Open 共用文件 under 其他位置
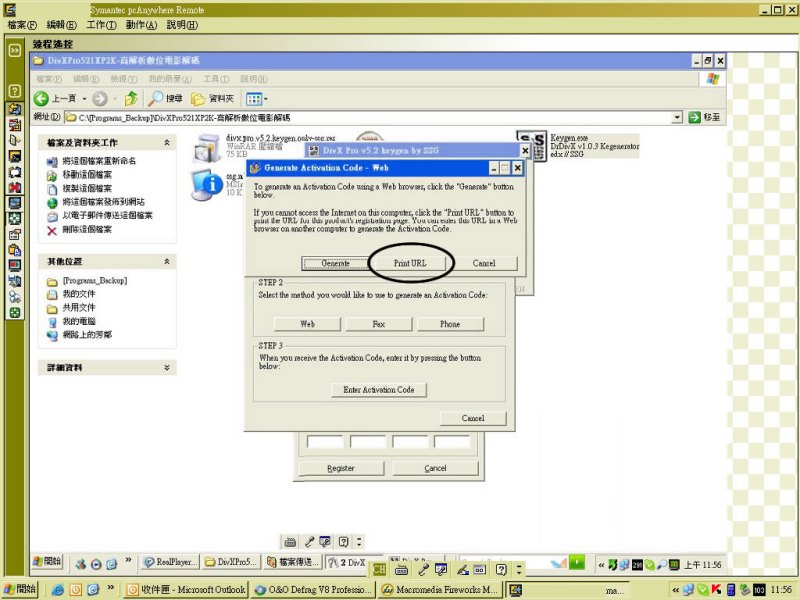Viewport: 800px width, 600px height. pos(79,308)
